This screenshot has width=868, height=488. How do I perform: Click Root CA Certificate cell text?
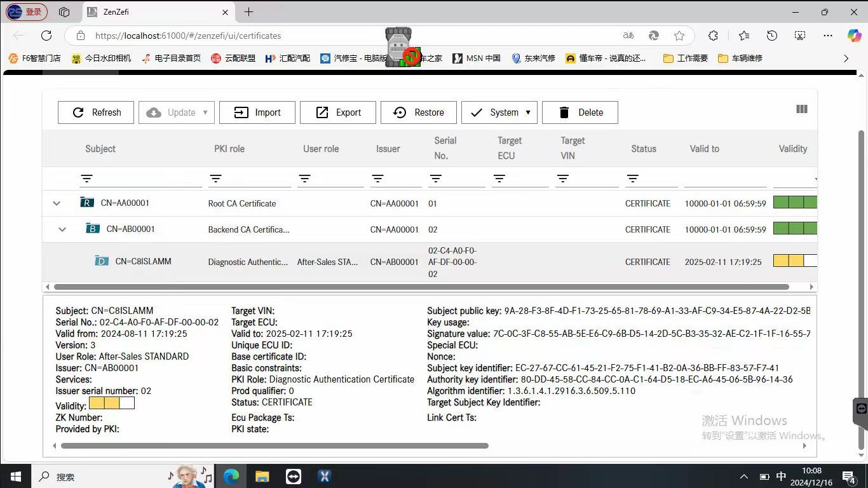(x=242, y=204)
